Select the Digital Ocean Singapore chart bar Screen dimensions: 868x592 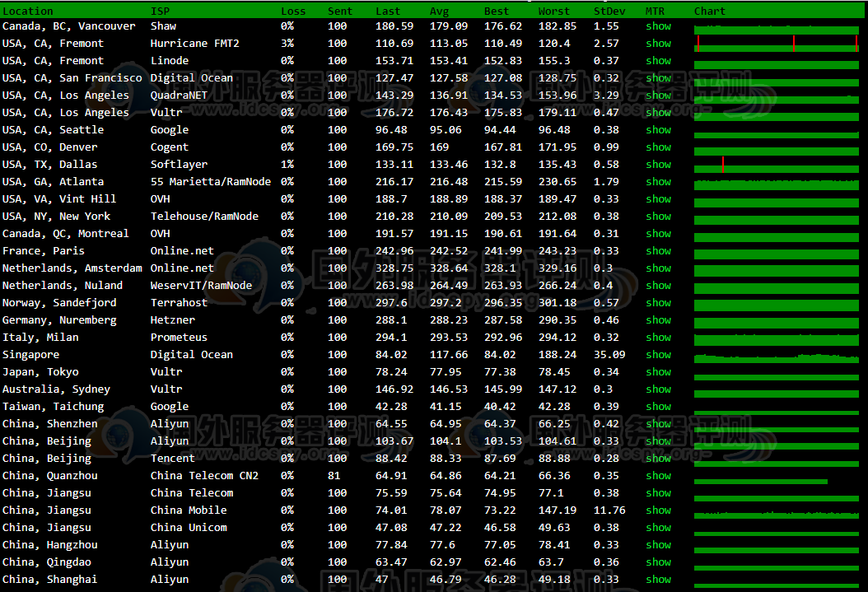coord(776,358)
